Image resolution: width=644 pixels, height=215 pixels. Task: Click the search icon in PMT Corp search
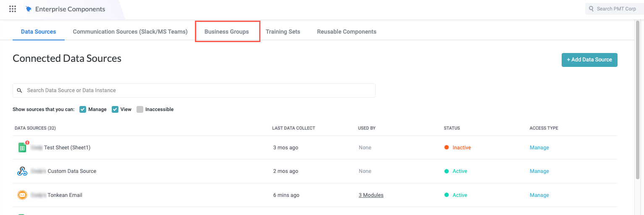[591, 9]
